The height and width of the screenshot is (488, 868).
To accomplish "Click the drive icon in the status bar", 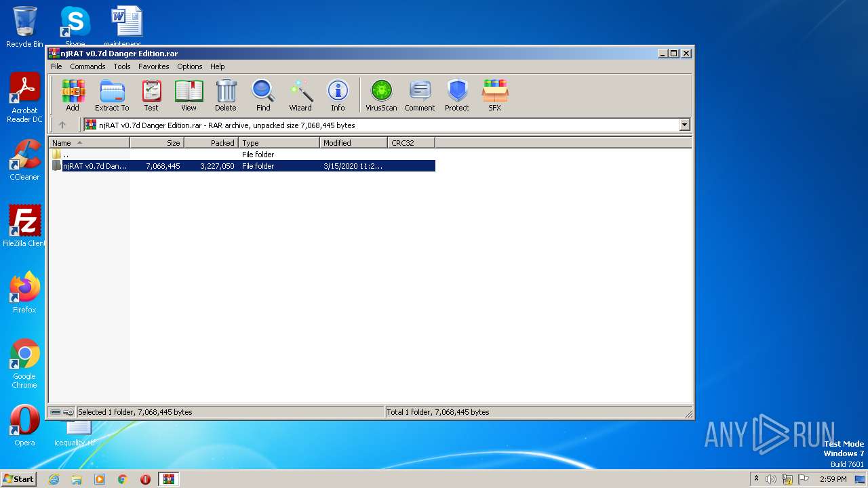I will [56, 412].
